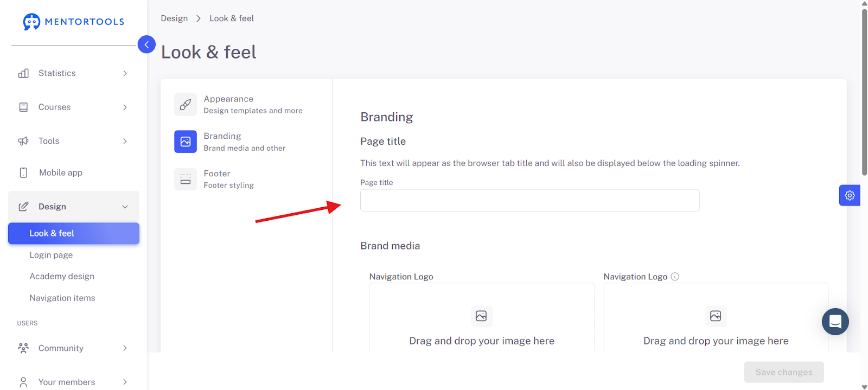Collapse the Design menu chevron
This screenshot has height=390, width=868.
tap(125, 207)
